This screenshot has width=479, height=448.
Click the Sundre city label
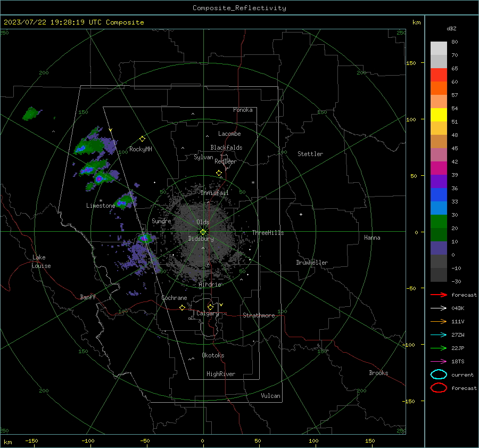161,221
